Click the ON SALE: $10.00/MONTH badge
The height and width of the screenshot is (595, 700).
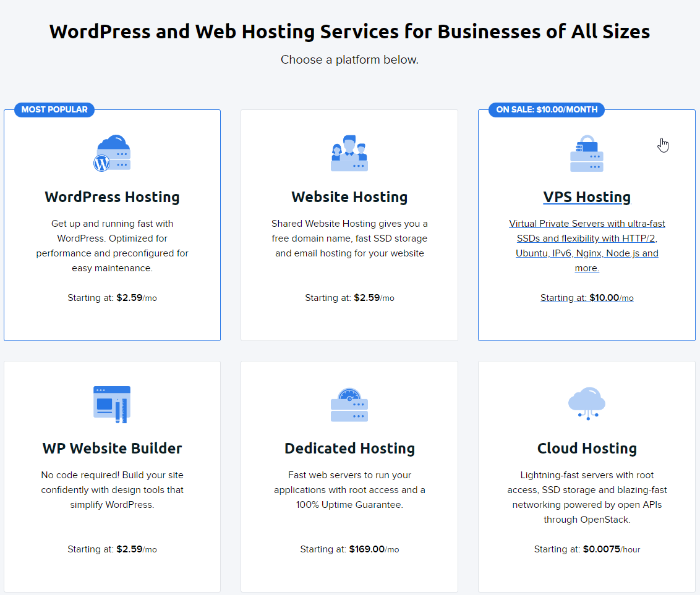tap(547, 110)
